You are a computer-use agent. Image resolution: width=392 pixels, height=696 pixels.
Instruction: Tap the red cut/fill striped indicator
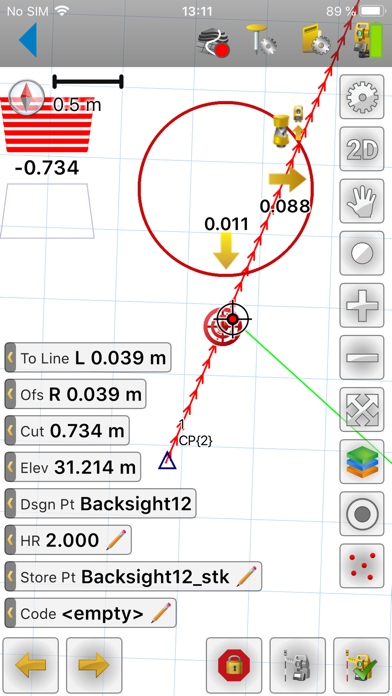click(x=48, y=125)
